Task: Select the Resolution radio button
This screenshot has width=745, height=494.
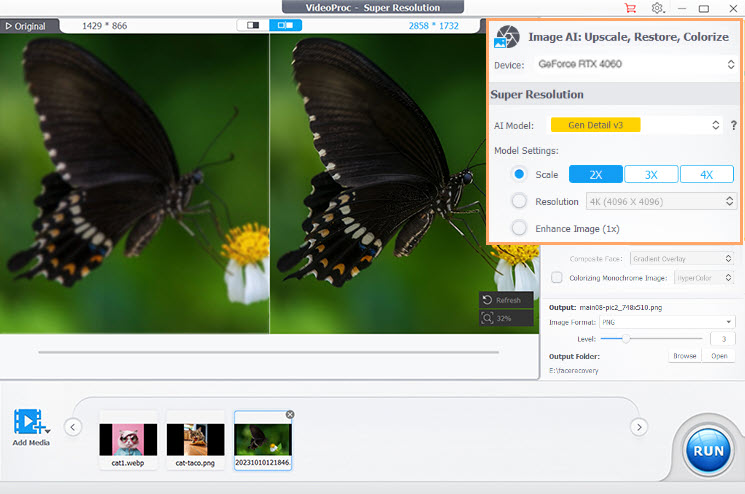Action: coord(519,201)
